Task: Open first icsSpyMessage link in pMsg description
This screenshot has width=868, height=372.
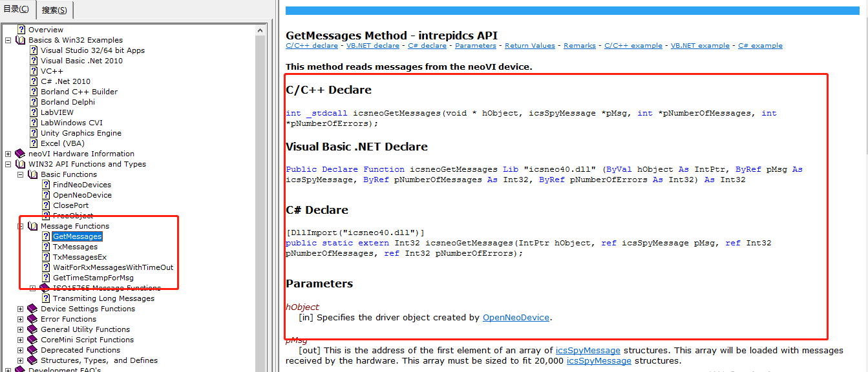Action: 588,351
